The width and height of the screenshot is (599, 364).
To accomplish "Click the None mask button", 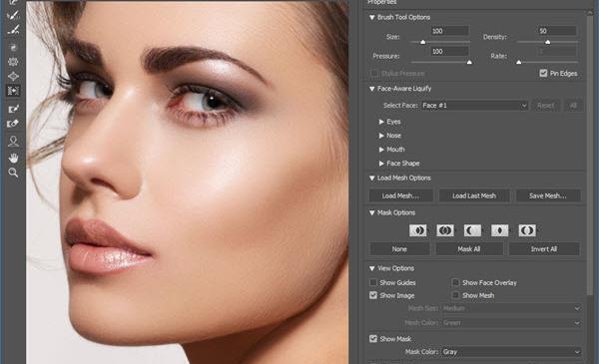I will click(x=399, y=249).
